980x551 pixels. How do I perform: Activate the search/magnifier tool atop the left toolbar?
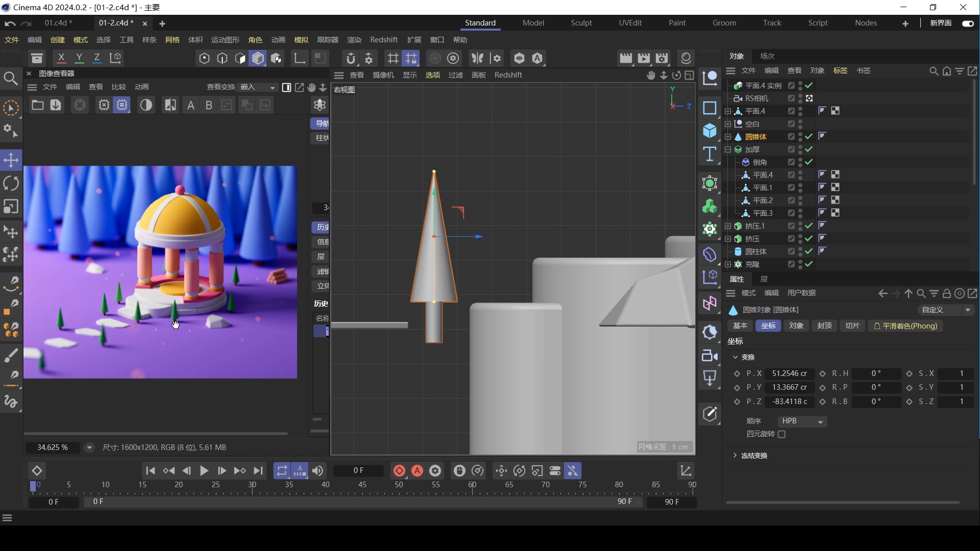(x=11, y=78)
